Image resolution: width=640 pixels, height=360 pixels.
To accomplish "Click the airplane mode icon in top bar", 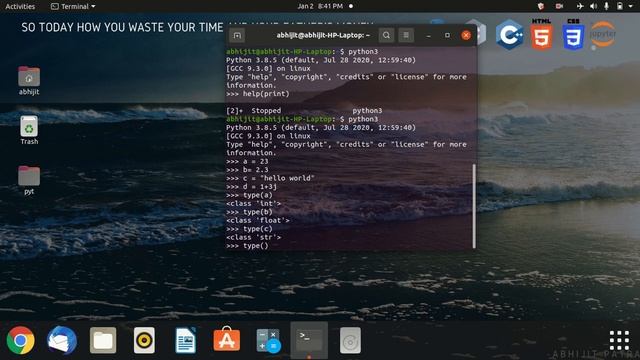I will click(580, 6).
